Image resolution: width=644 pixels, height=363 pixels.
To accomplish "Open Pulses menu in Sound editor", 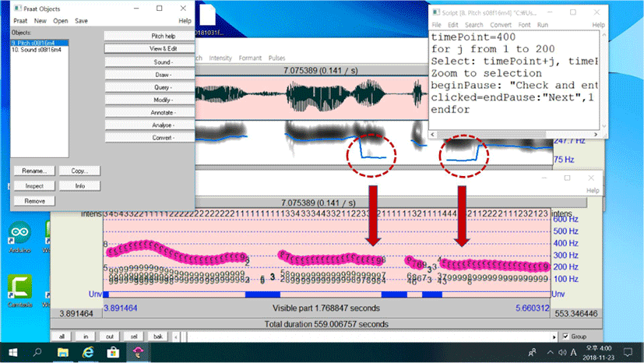I will click(x=276, y=58).
